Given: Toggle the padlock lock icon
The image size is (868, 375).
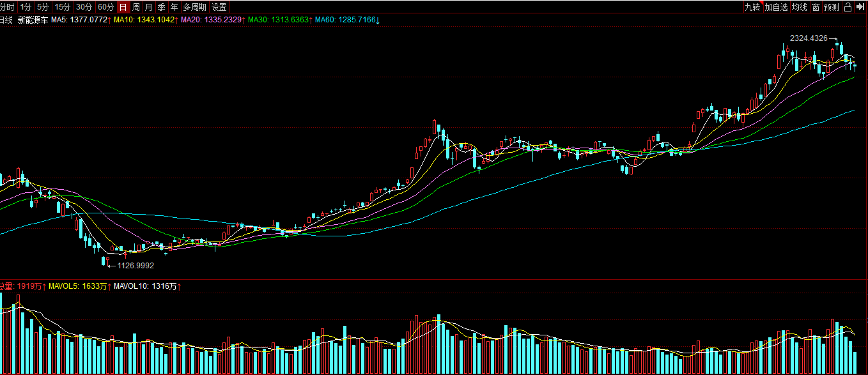Looking at the screenshot, I should [848, 7].
